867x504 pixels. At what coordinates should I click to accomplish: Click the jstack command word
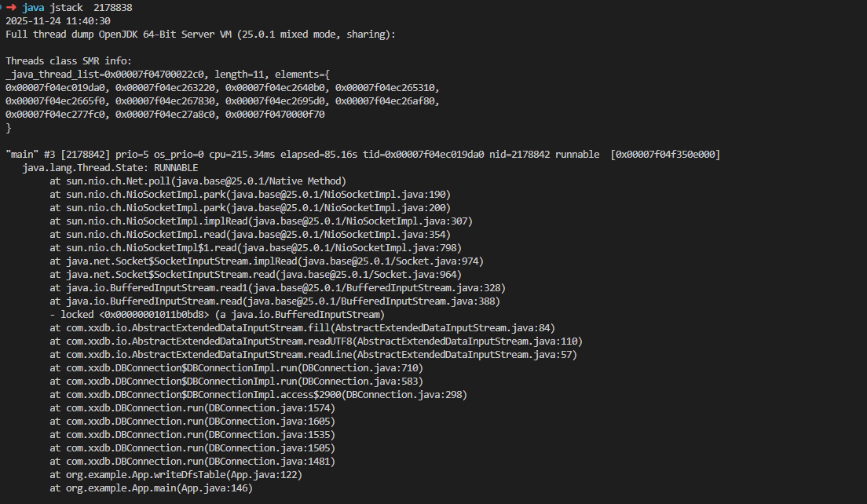66,7
